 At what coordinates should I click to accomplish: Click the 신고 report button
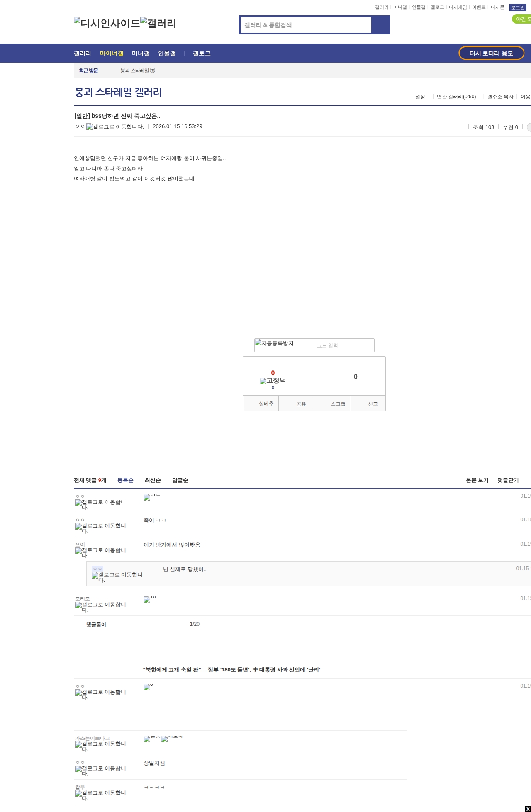[368, 404]
